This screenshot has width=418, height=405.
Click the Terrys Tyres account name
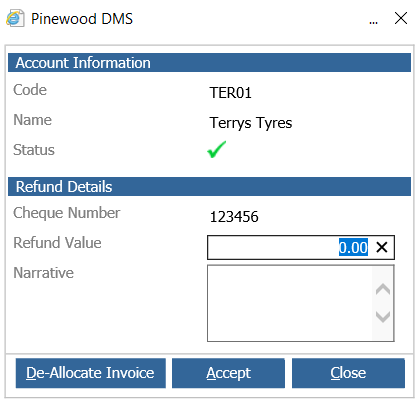[x=251, y=123]
